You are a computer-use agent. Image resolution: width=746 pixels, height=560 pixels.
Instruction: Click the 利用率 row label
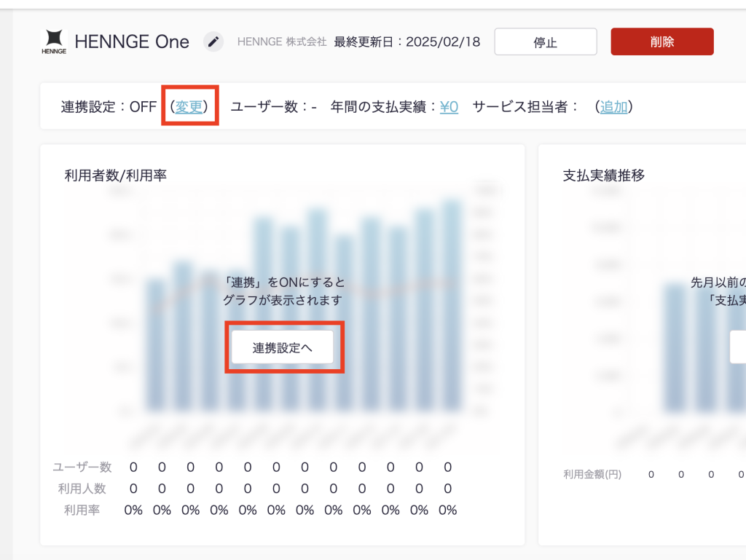(x=82, y=510)
